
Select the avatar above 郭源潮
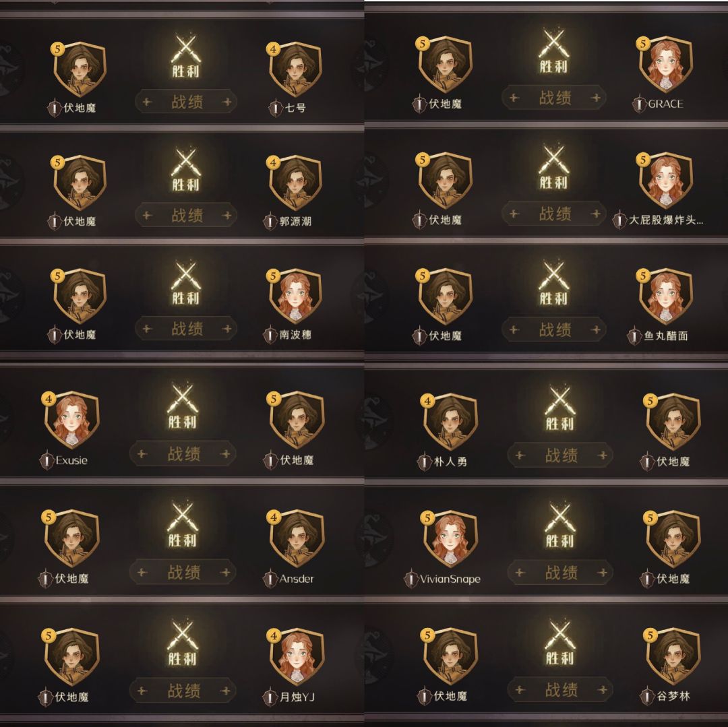pyautogui.click(x=295, y=183)
